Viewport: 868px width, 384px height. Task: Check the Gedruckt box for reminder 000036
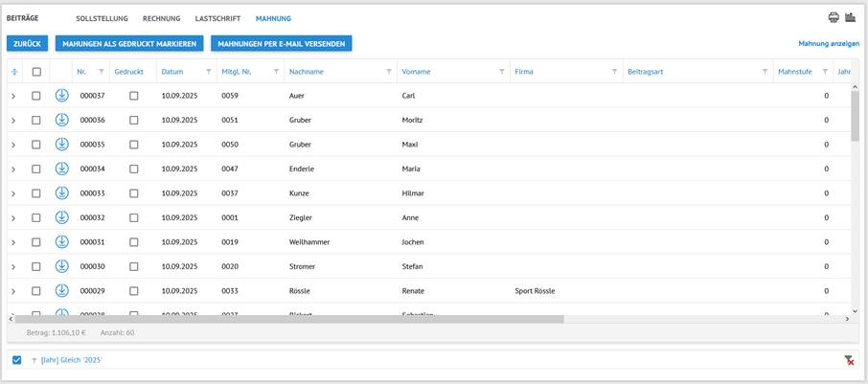coord(133,121)
